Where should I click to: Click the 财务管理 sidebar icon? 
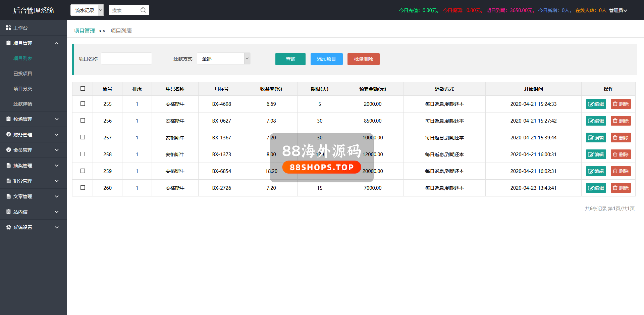[x=8, y=134]
